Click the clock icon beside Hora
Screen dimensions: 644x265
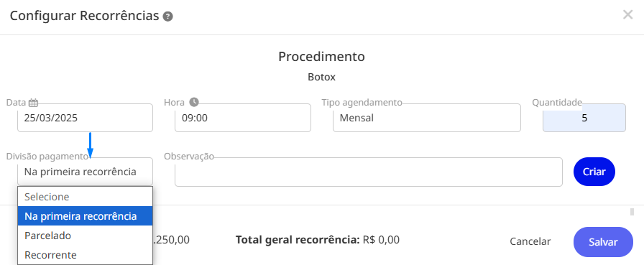[x=194, y=102]
